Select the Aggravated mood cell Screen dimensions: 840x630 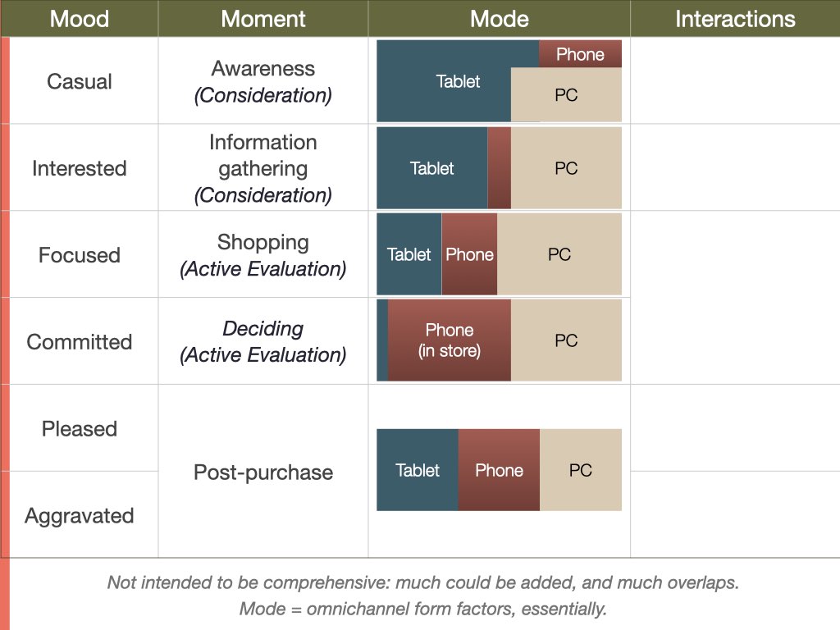pos(80,515)
